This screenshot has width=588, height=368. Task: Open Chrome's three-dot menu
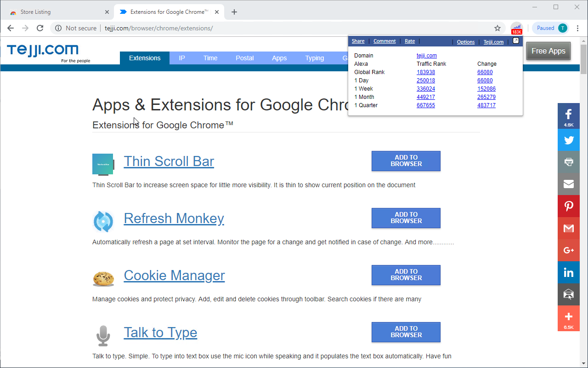pyautogui.click(x=577, y=28)
